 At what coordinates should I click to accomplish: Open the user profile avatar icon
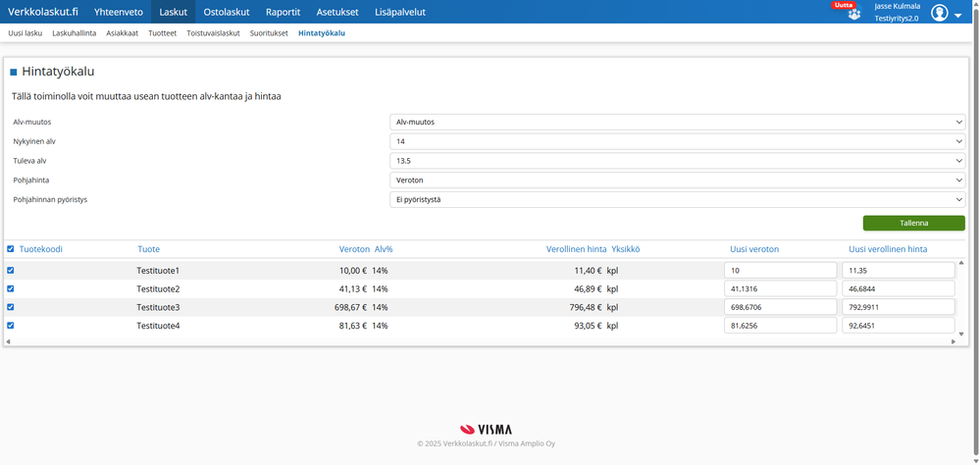(940, 13)
